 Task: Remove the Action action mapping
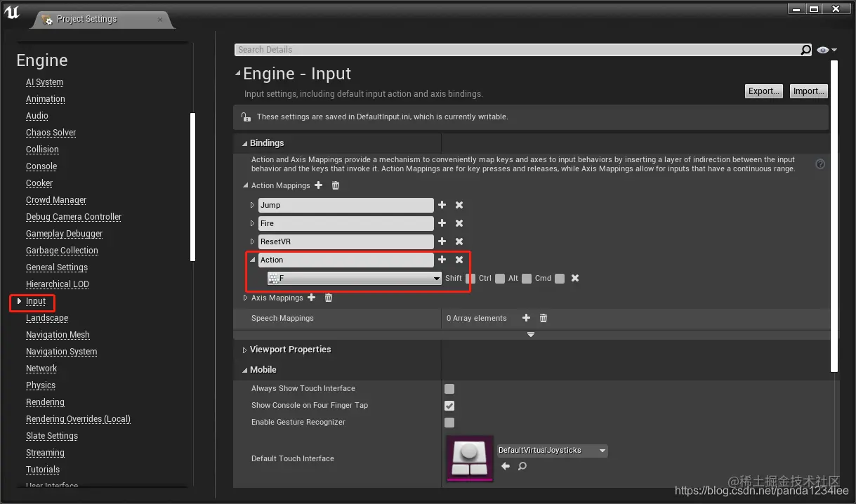point(459,260)
